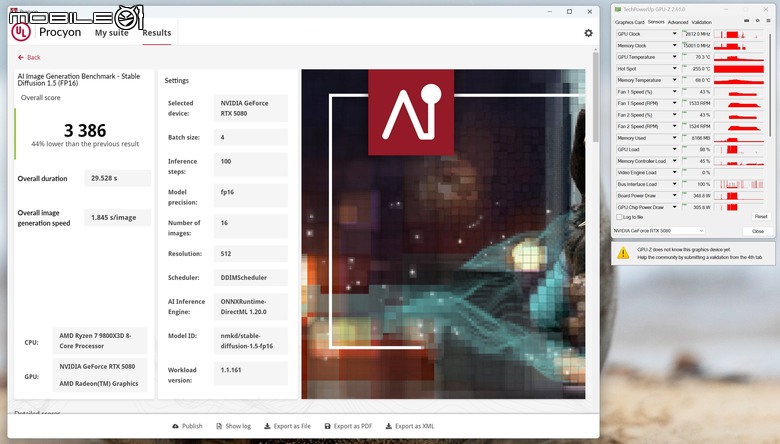Open the GPU Temperature sensor dropdown
Viewport: 780px width, 444px height.
(675, 57)
